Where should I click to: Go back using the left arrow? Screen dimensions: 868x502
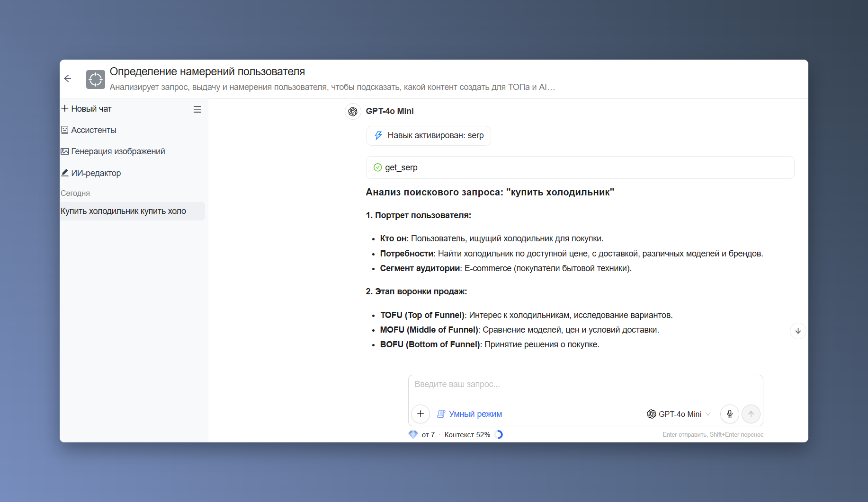[x=68, y=79]
